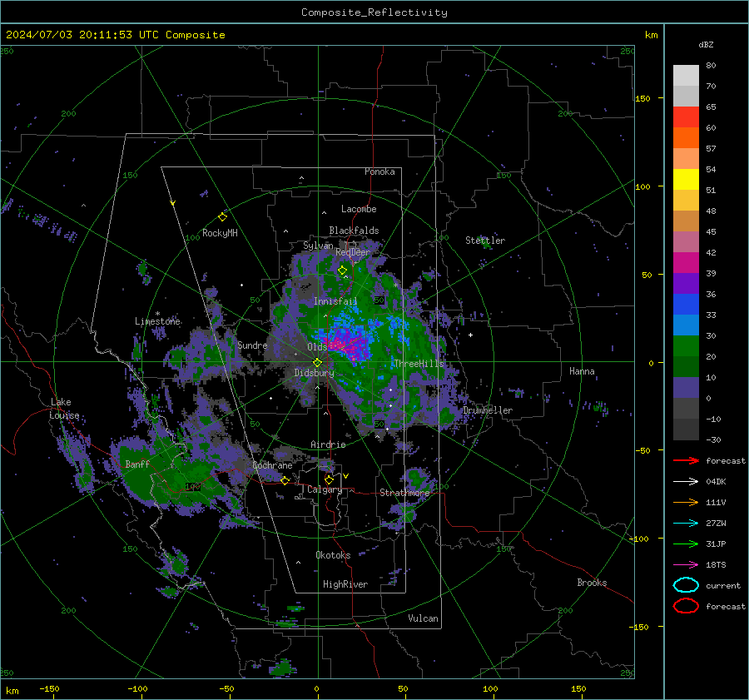Click the Strathmore city label
The width and height of the screenshot is (749, 700).
click(404, 493)
